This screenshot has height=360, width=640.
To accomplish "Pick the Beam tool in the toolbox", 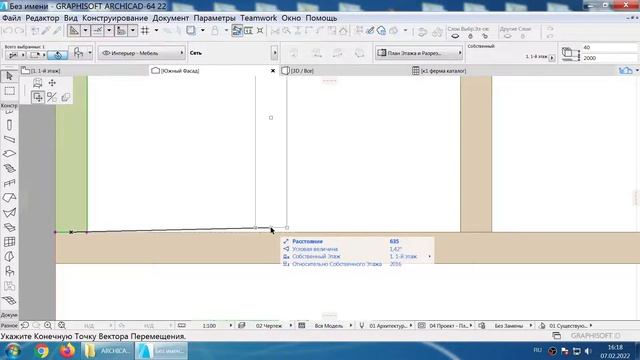I will [x=9, y=139].
